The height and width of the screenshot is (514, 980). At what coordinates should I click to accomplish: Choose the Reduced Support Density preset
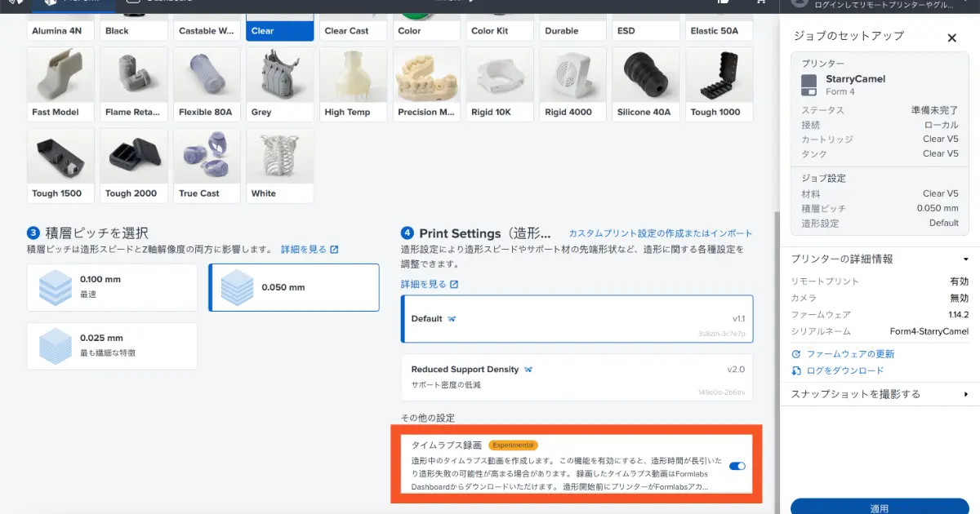coord(577,377)
